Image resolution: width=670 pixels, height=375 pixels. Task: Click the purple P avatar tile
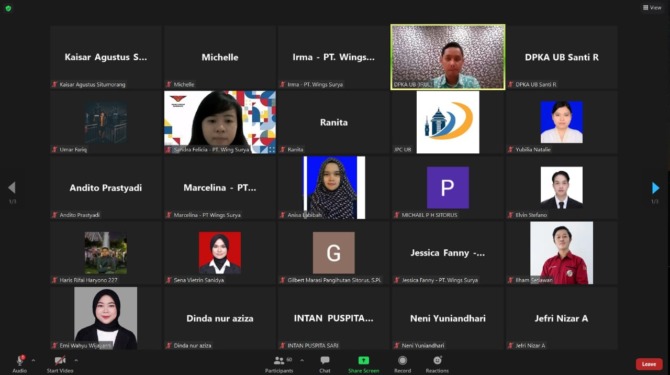(x=448, y=188)
